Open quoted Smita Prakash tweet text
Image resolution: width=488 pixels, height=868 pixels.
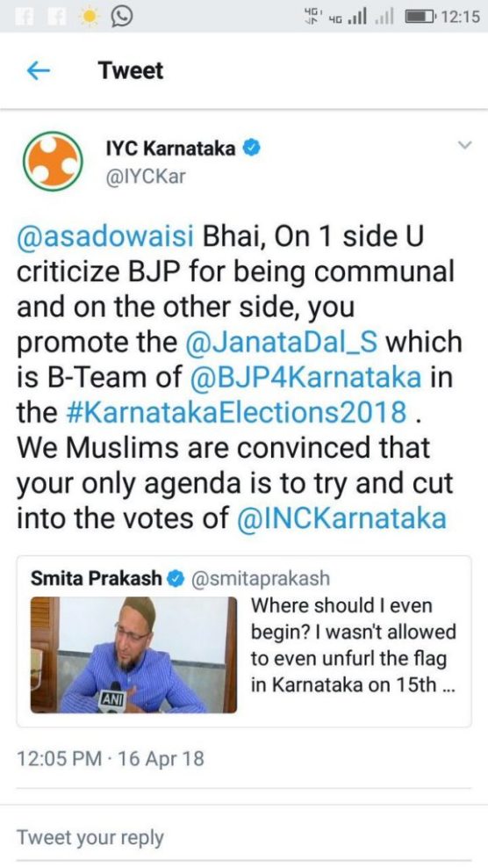(354, 646)
